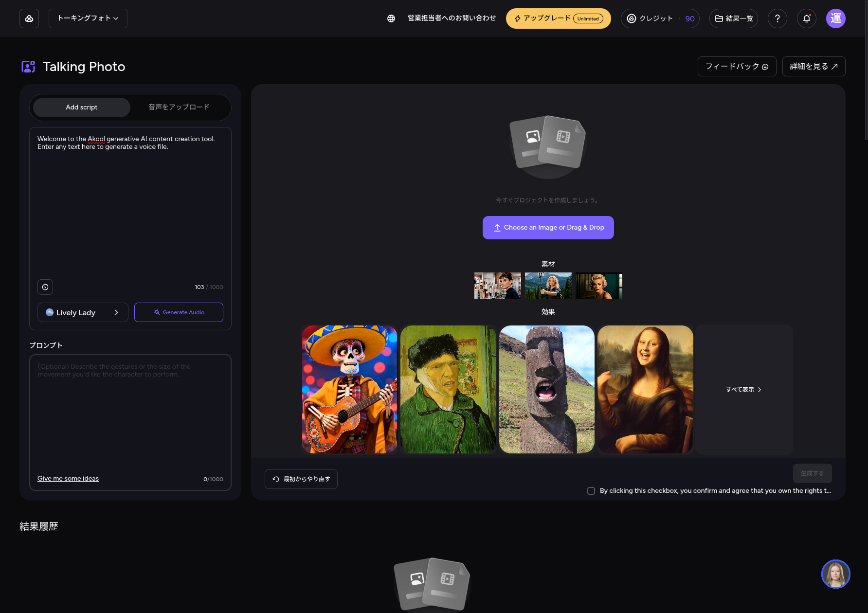Expand すべて表示 to show all effects
The height and width of the screenshot is (613, 868).
point(743,390)
